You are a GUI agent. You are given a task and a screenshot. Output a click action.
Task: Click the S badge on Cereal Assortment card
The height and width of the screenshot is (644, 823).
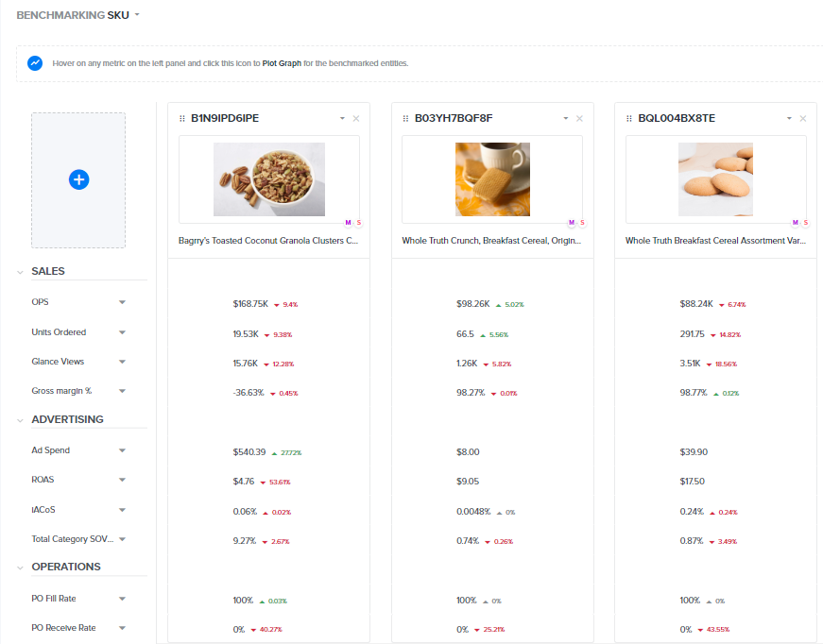pyautogui.click(x=806, y=223)
